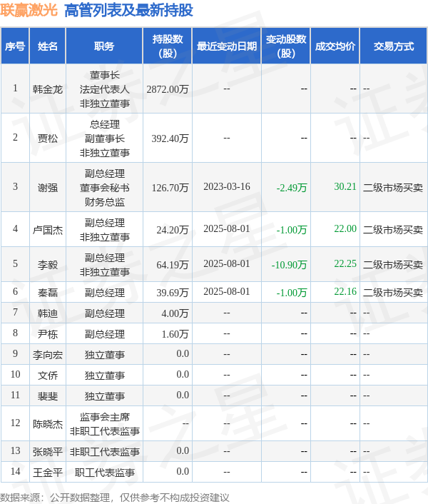Click the name 韩迪
428x504 pixels.
[48, 313]
